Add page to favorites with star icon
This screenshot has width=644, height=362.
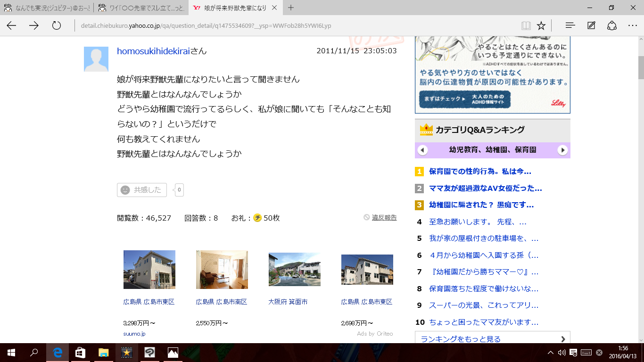click(x=541, y=25)
